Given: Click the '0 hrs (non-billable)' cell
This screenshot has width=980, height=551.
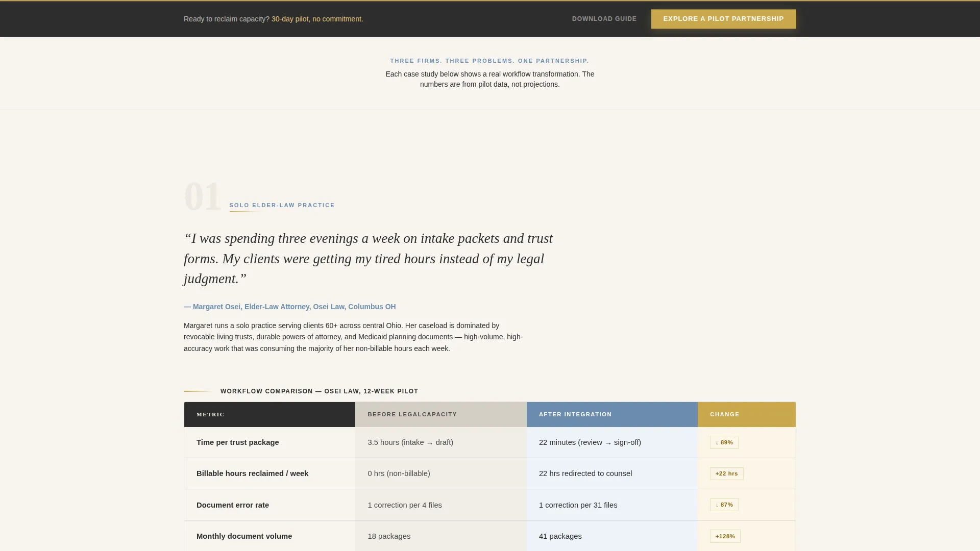Looking at the screenshot, I should pos(440,473).
